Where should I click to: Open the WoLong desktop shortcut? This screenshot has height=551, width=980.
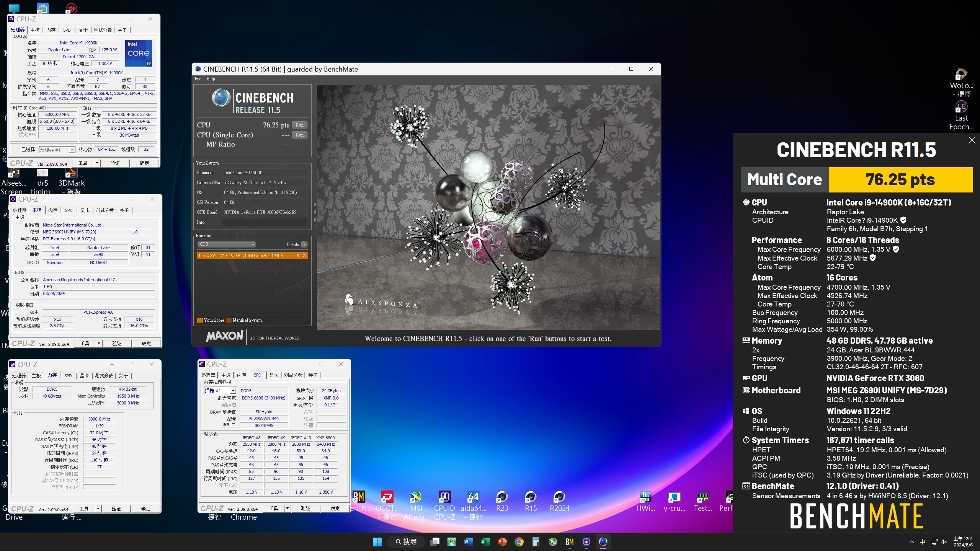tap(961, 82)
